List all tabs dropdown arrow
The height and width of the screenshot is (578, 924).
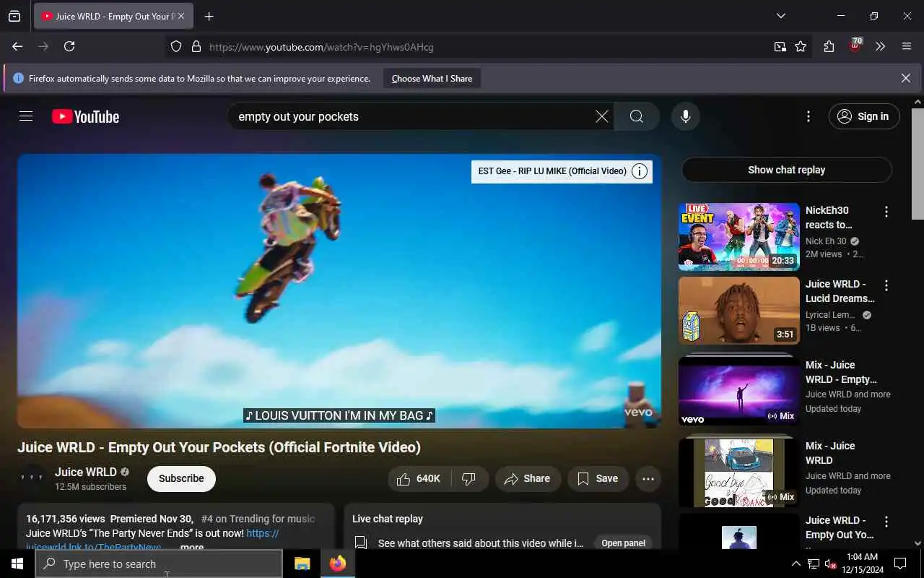click(780, 16)
